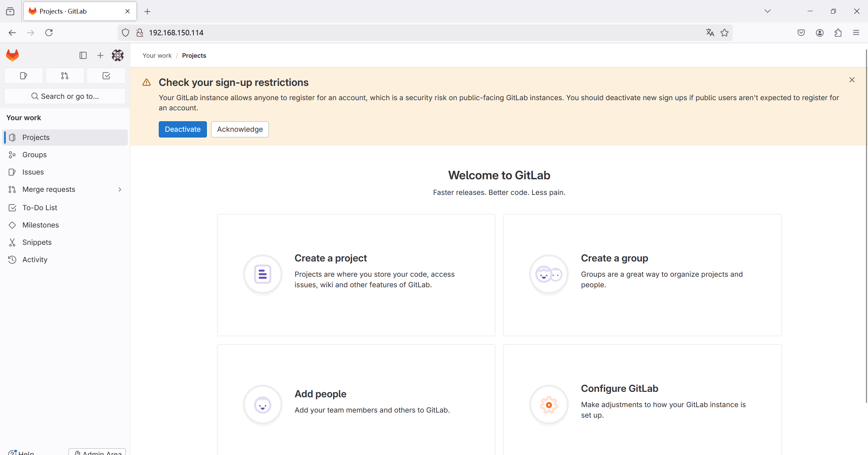Click the Configure GitLab gear icon
The width and height of the screenshot is (868, 455).
pos(549,405)
